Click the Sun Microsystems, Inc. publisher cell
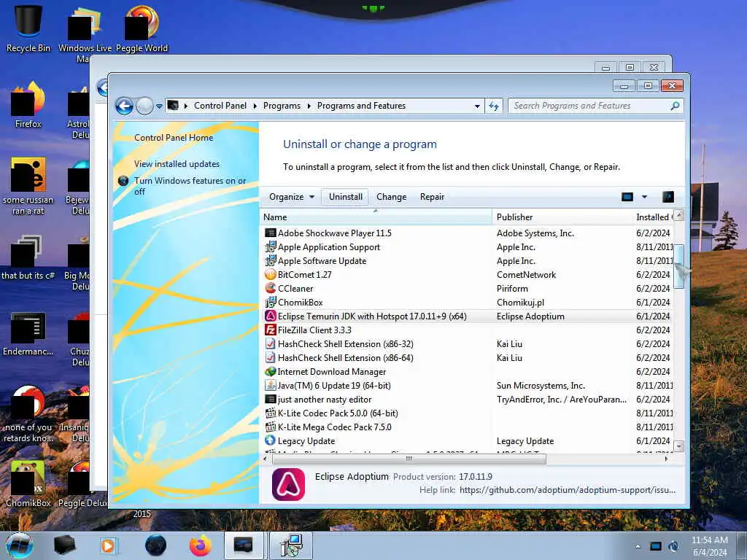 pyautogui.click(x=541, y=386)
